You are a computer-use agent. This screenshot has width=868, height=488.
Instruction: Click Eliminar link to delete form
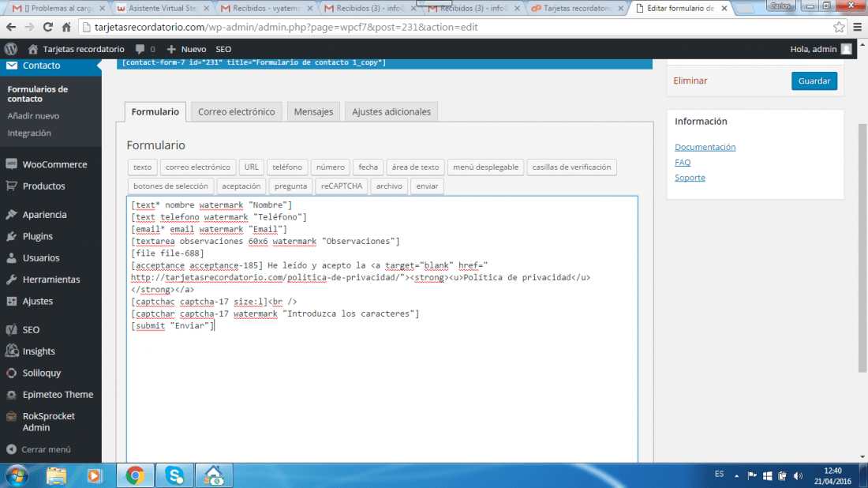pyautogui.click(x=690, y=81)
